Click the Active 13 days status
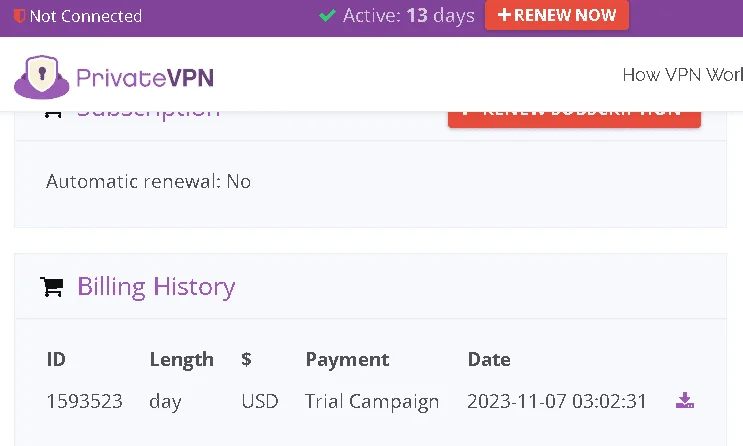Viewport: 743px width, 446px height. (x=408, y=16)
